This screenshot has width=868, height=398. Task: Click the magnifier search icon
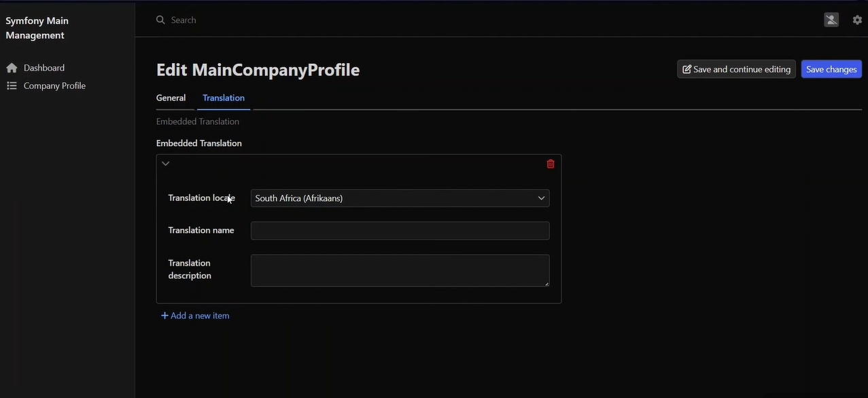coord(160,20)
